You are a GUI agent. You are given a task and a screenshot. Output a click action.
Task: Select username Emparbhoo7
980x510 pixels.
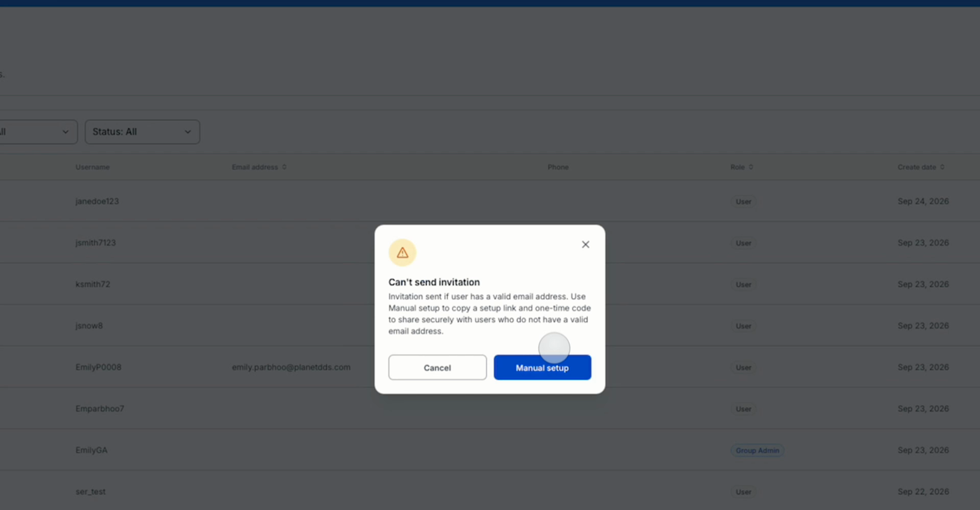(x=100, y=409)
